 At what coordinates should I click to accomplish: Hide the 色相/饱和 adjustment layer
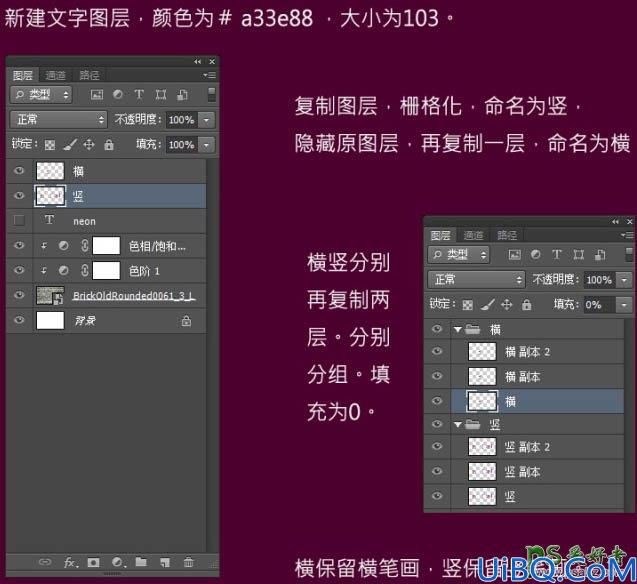coord(19,246)
